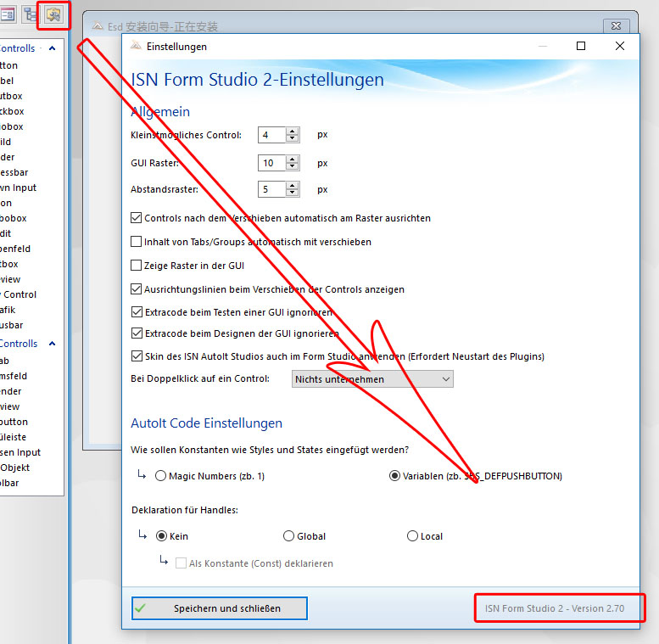Toggle Skin des ISN AutoIt Studios checkbox

(137, 356)
